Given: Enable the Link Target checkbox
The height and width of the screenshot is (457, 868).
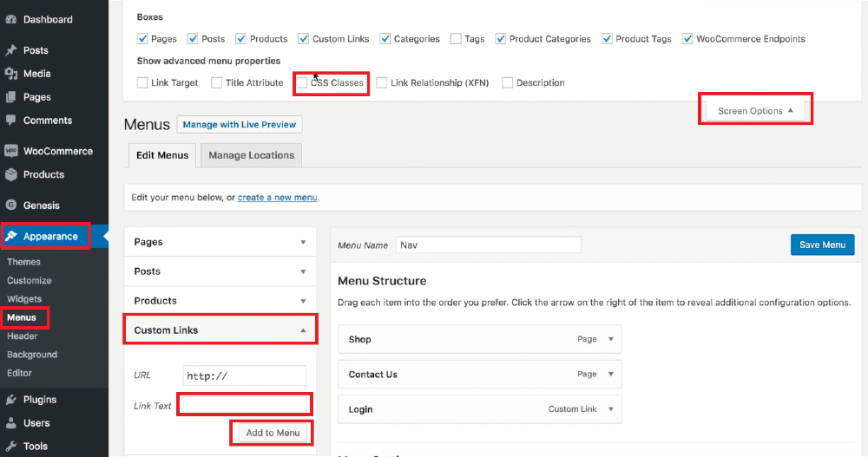Looking at the screenshot, I should click(x=142, y=83).
